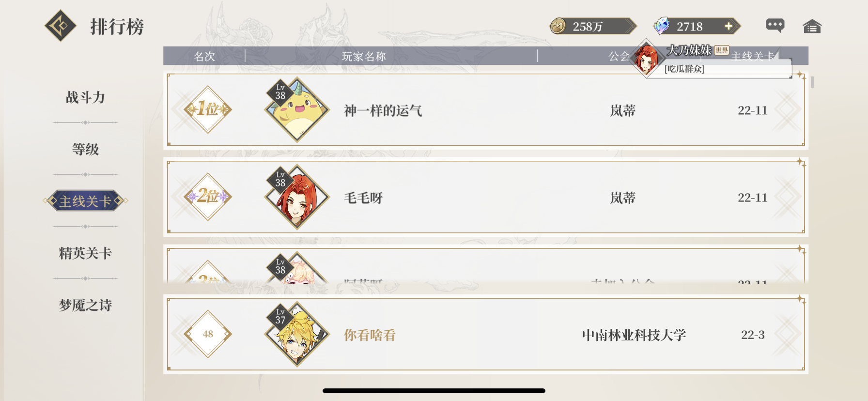868x401 pixels.
Task: Go to the home building icon
Action: [812, 26]
